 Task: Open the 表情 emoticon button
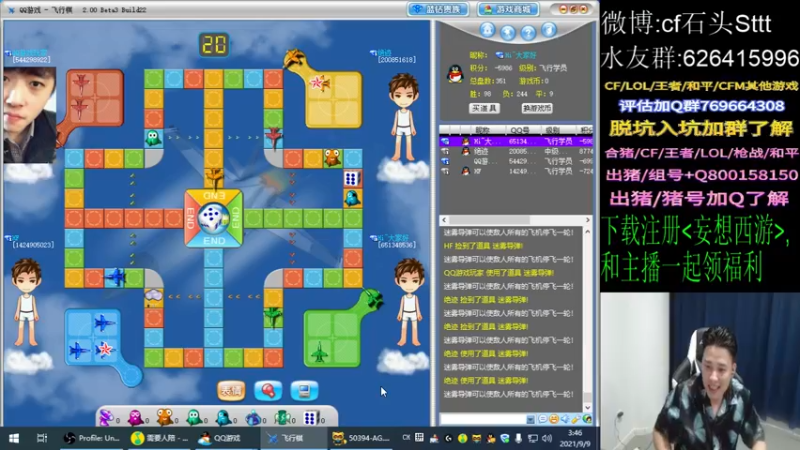coord(231,391)
